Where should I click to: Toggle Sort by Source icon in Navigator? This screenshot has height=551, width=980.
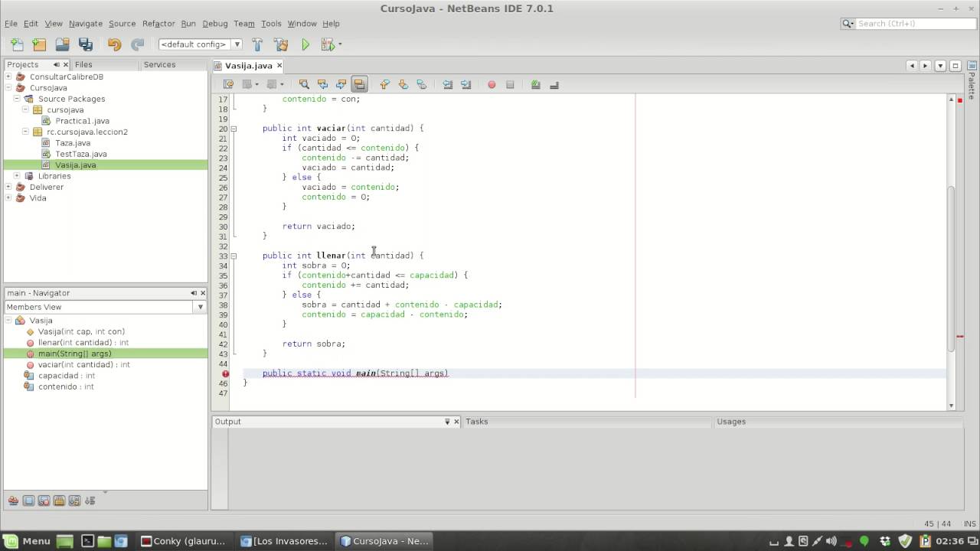tap(90, 501)
